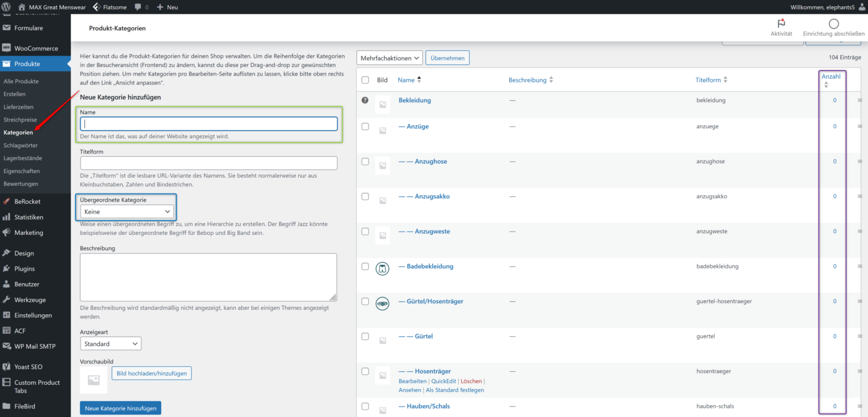This screenshot has width=868, height=417.
Task: Click the drag handle on Anzüge row
Action: [860, 126]
